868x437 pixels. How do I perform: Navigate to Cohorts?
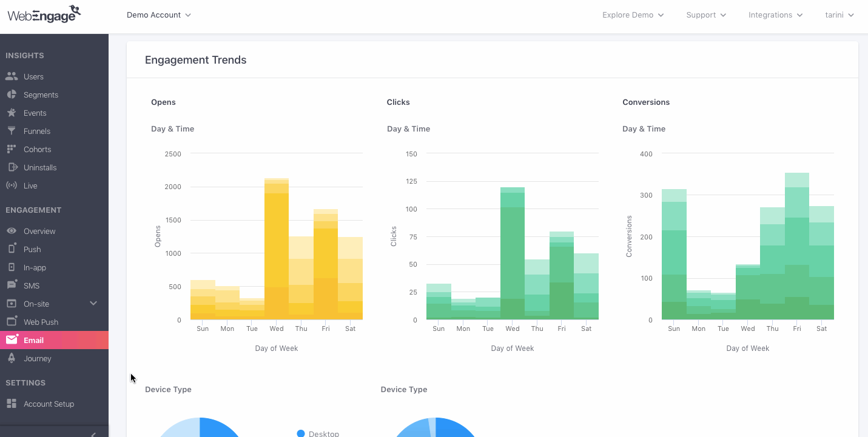[x=38, y=150]
